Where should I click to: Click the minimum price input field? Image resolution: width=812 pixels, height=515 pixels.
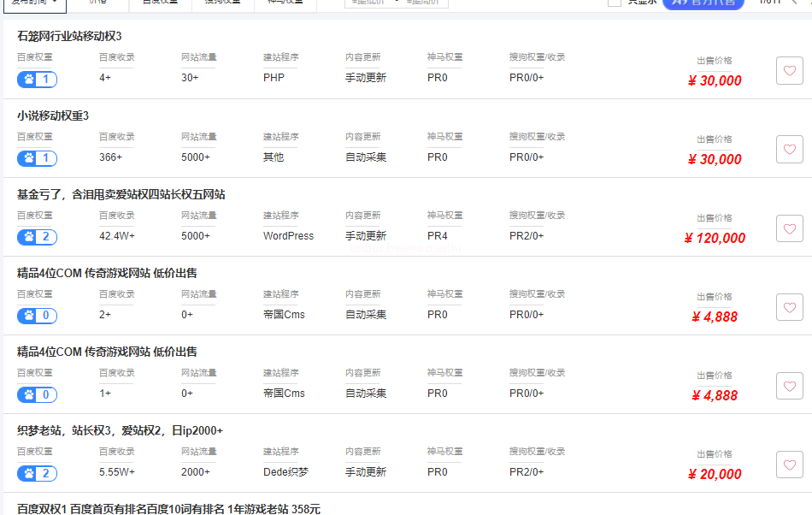(x=368, y=3)
